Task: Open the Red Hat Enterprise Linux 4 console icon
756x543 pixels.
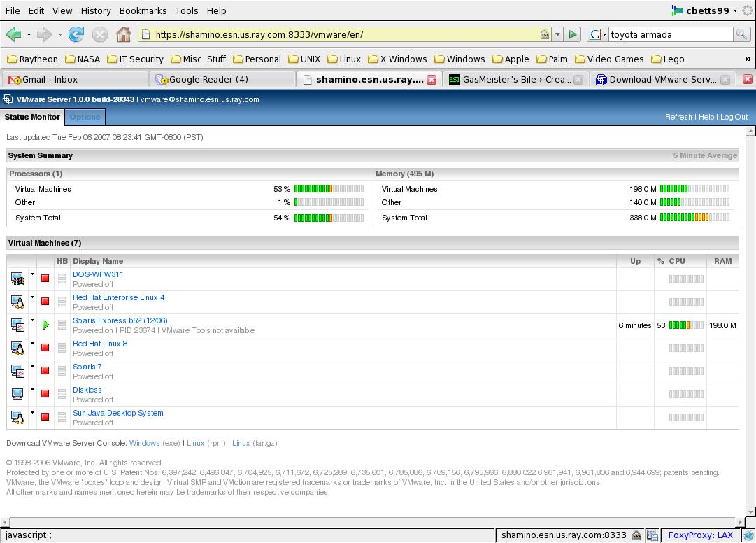Action: (17, 302)
